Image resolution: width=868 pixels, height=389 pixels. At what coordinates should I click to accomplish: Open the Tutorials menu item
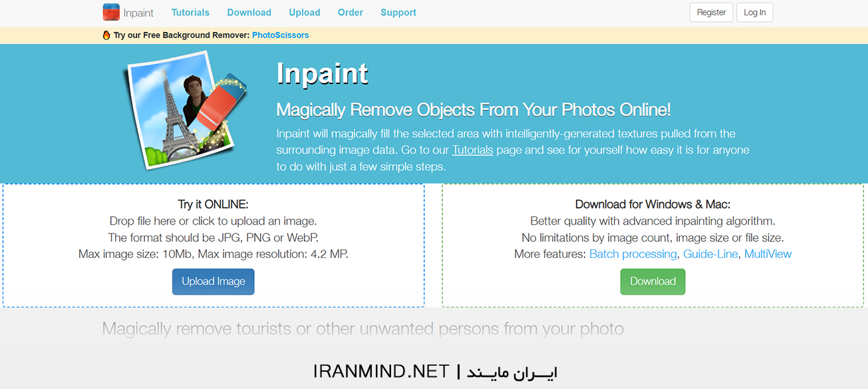[x=190, y=13]
